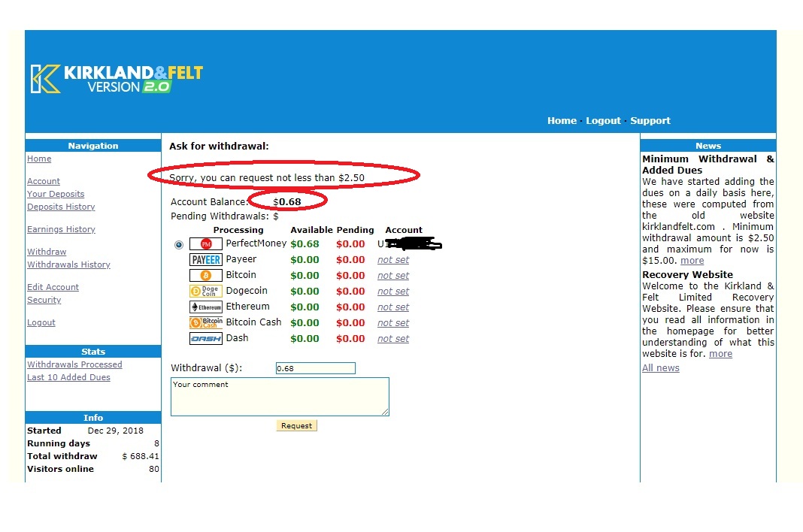Click the Payeer processor icon
The image size is (803, 532).
(205, 260)
